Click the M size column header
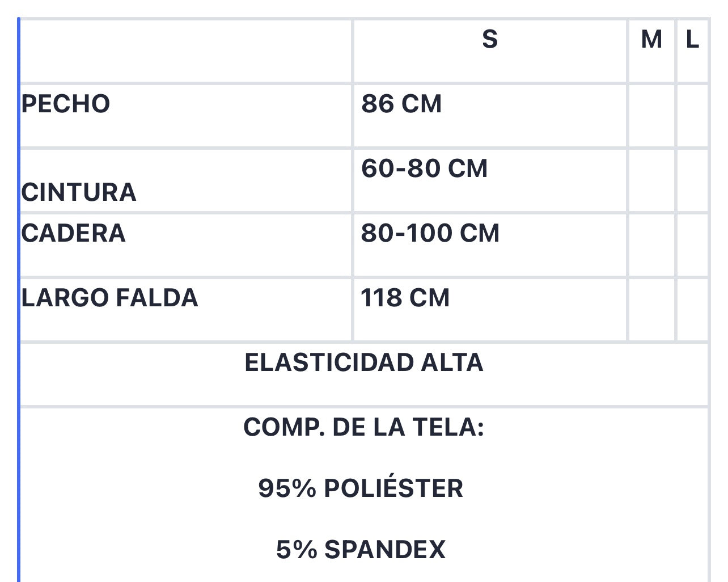Image resolution: width=728 pixels, height=582 pixels. (651, 40)
